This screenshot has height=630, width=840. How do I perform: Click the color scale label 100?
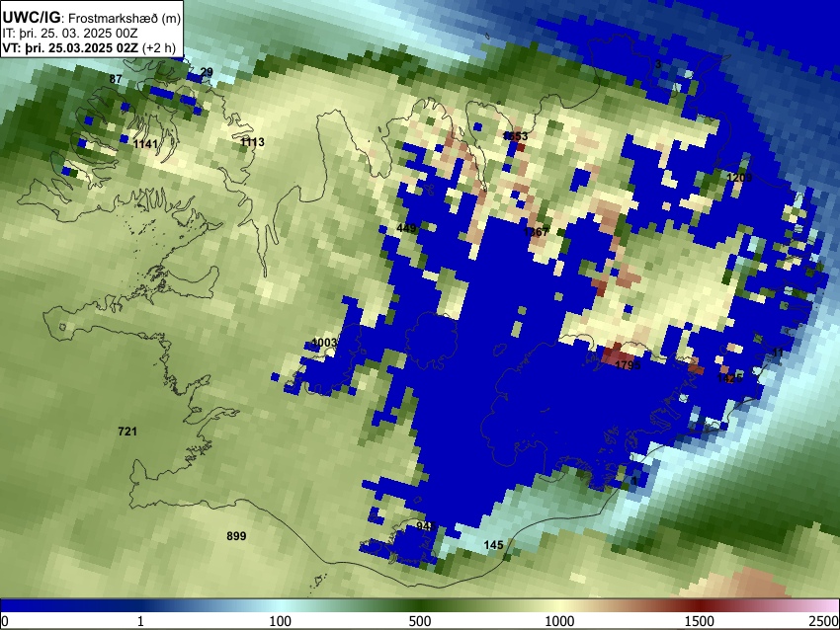(x=281, y=621)
